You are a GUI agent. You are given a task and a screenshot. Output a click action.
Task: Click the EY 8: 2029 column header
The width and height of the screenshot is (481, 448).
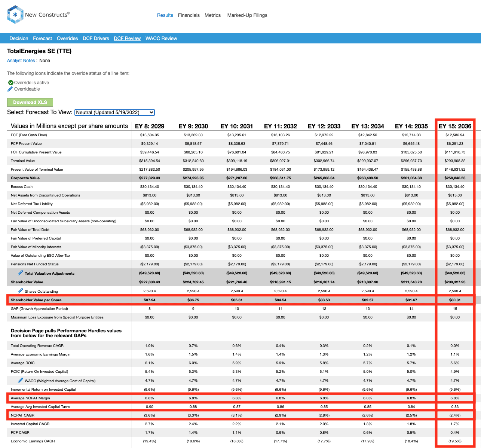[150, 126]
